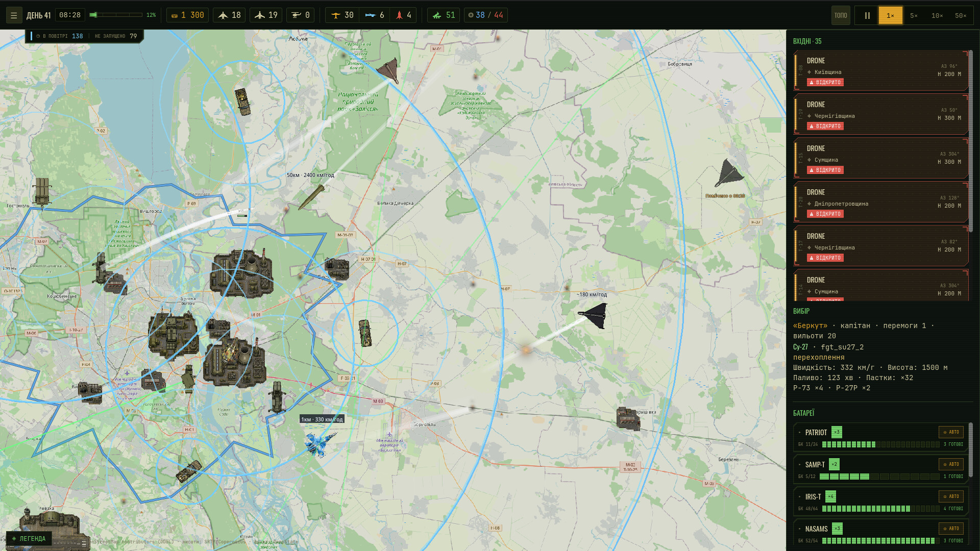Pause the simulation

(x=867, y=15)
